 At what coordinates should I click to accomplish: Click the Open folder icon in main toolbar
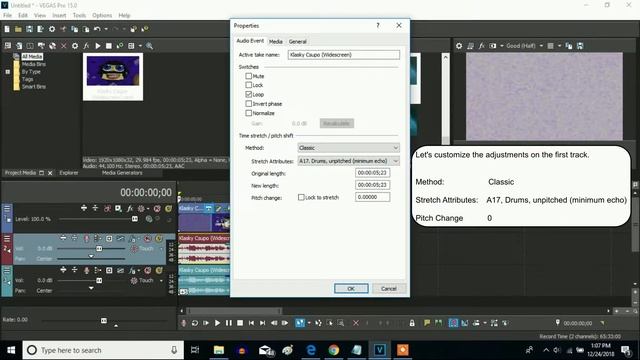[18, 29]
